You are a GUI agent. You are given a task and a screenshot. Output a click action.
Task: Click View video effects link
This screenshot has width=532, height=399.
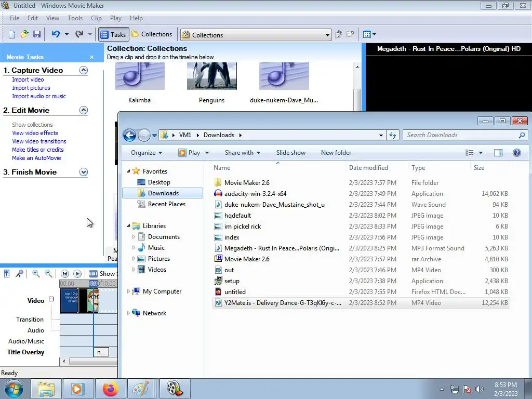click(x=35, y=133)
